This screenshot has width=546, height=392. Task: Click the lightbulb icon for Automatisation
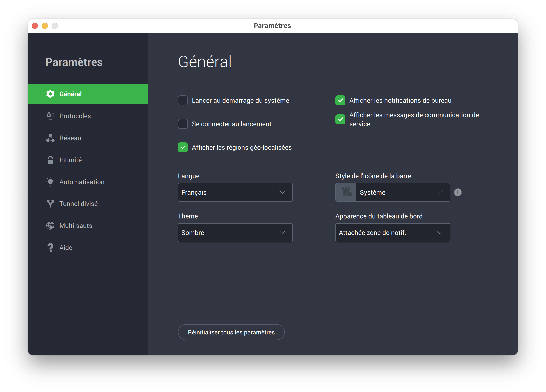tap(50, 182)
